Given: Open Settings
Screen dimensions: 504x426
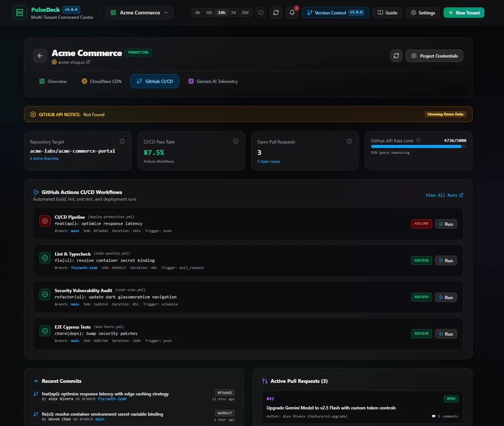Looking at the screenshot, I should 423,13.
